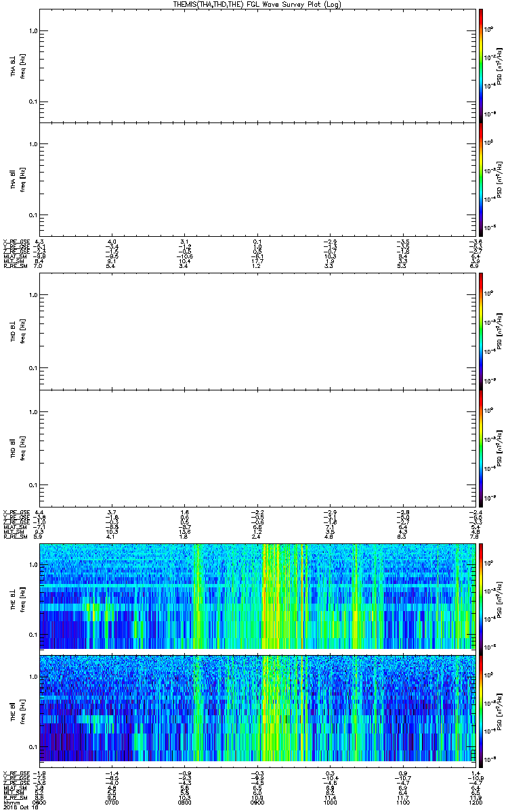The height and width of the screenshot is (812, 508).
Task: Click the PSD color bar beside THA B-perpendicular
Action: 480,65
